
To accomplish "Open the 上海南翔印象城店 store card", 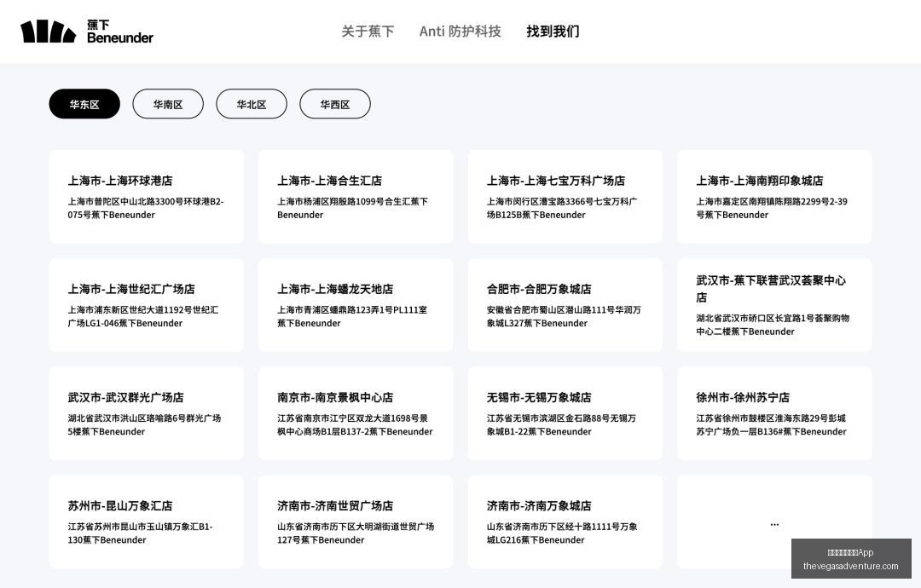I will (774, 197).
